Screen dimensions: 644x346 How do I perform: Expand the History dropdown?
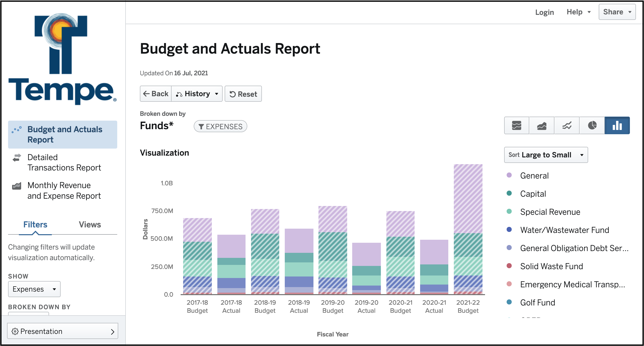197,94
